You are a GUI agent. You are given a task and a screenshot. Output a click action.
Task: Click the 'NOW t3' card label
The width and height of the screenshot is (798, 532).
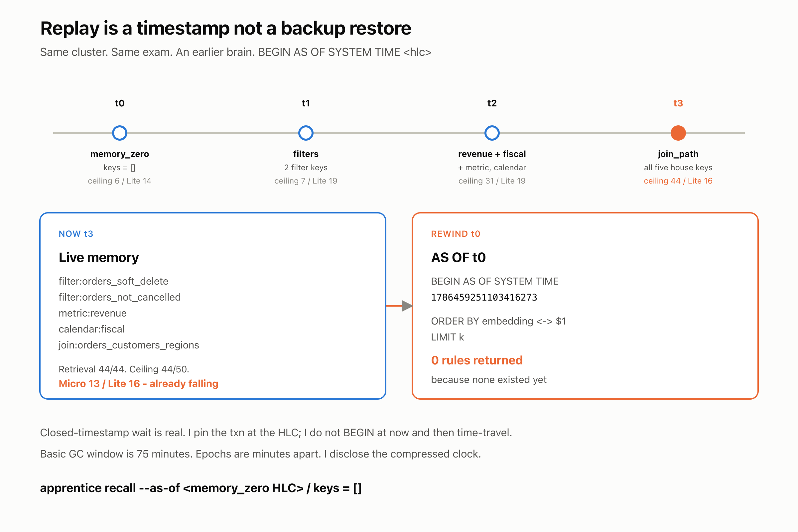point(76,234)
